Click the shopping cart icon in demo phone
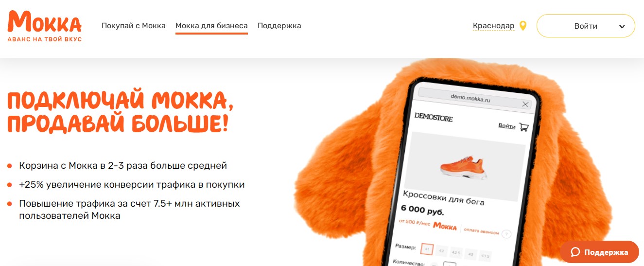 coord(523,127)
